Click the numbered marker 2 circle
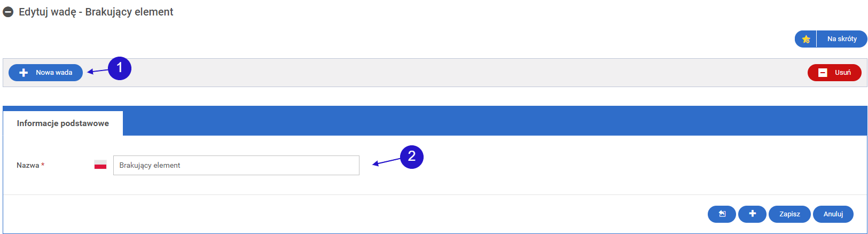 point(411,157)
